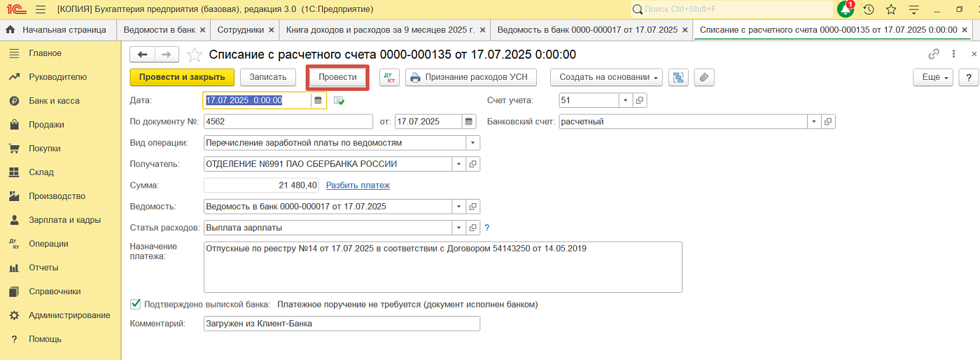The image size is (980, 360).
Task: Expand Вид операции dropdown
Action: pos(473,143)
